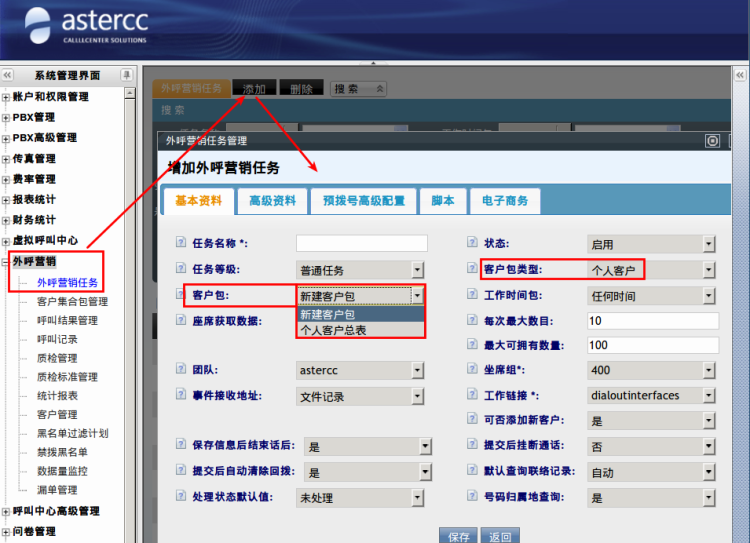Click help icon beside 任务等级 label
The image size is (750, 543).
(x=181, y=269)
